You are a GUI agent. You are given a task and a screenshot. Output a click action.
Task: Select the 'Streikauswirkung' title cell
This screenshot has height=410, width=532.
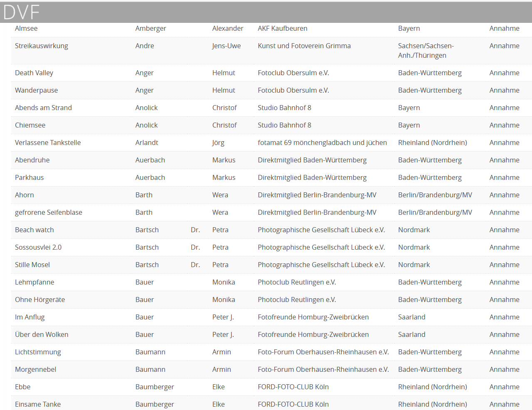(42, 46)
